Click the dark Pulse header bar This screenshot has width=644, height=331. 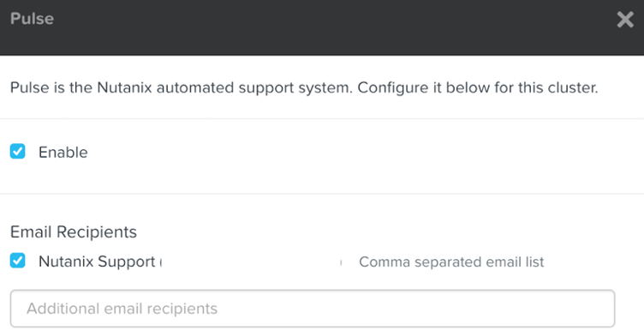(x=322, y=27)
